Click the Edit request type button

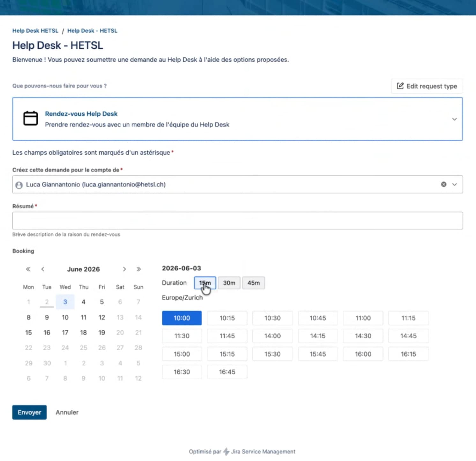tap(427, 86)
